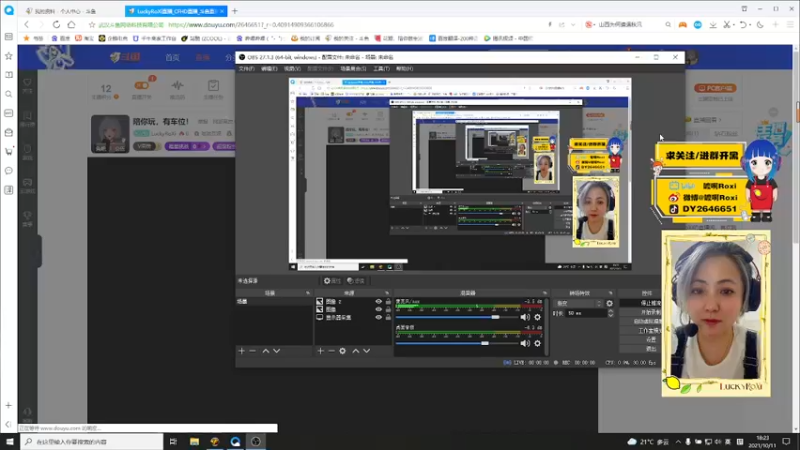This screenshot has height=450, width=800.
Task: Pop out the Sources dock panel
Action: [387, 293]
